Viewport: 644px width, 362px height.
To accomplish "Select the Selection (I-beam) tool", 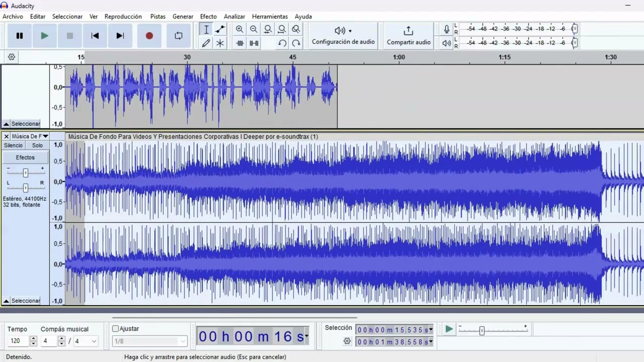I will point(206,30).
